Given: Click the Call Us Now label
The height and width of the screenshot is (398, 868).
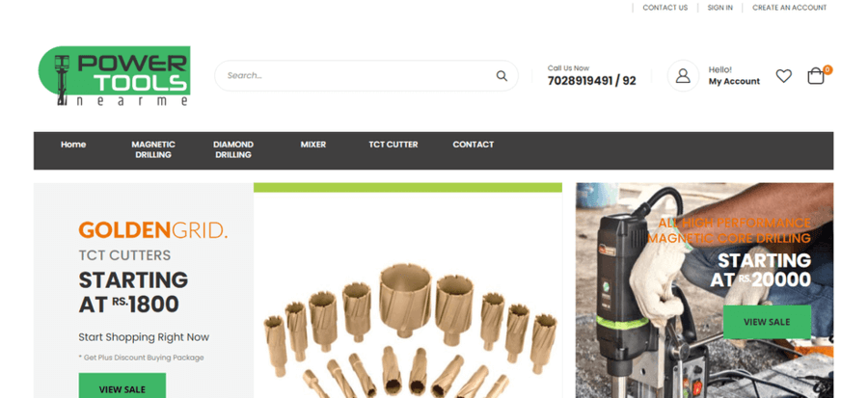Looking at the screenshot, I should pyautogui.click(x=568, y=68).
